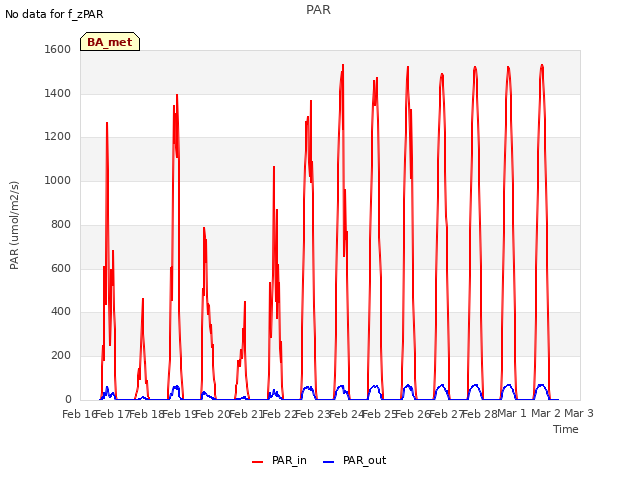
Task: Click the PAR (umol/m2/s) y-axis title
Action: point(14,225)
